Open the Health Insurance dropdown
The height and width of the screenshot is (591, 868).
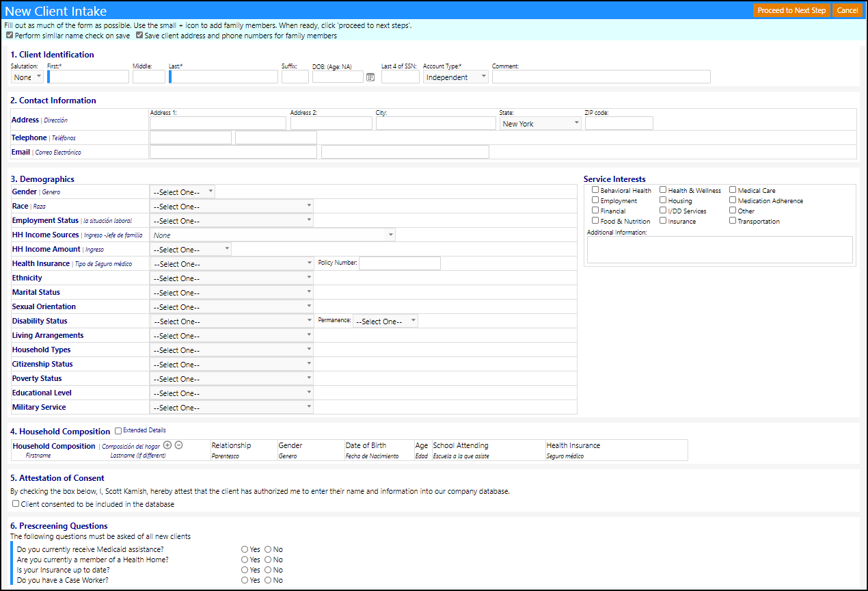pos(232,263)
